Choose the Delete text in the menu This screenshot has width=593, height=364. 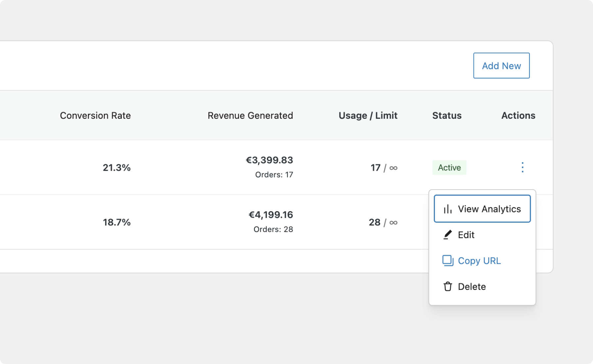[472, 287]
